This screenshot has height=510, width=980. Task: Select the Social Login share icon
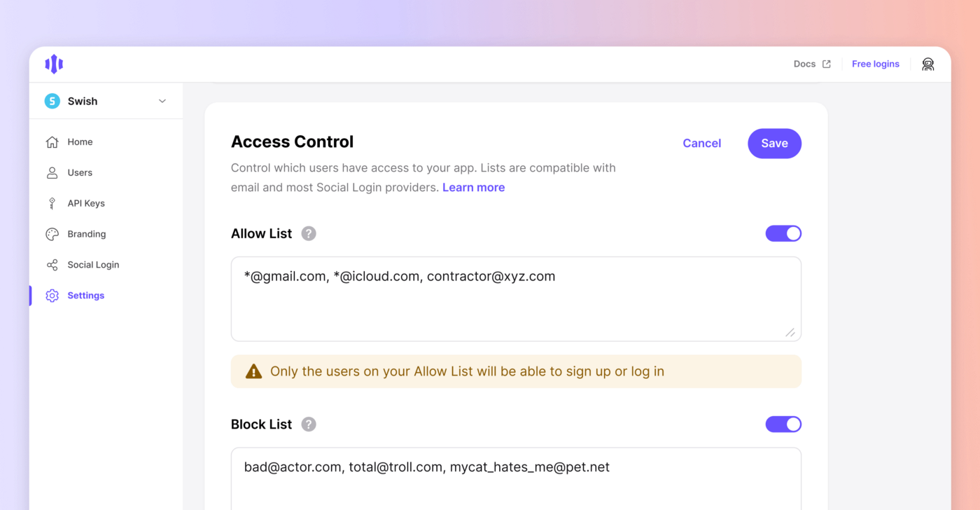tap(52, 265)
